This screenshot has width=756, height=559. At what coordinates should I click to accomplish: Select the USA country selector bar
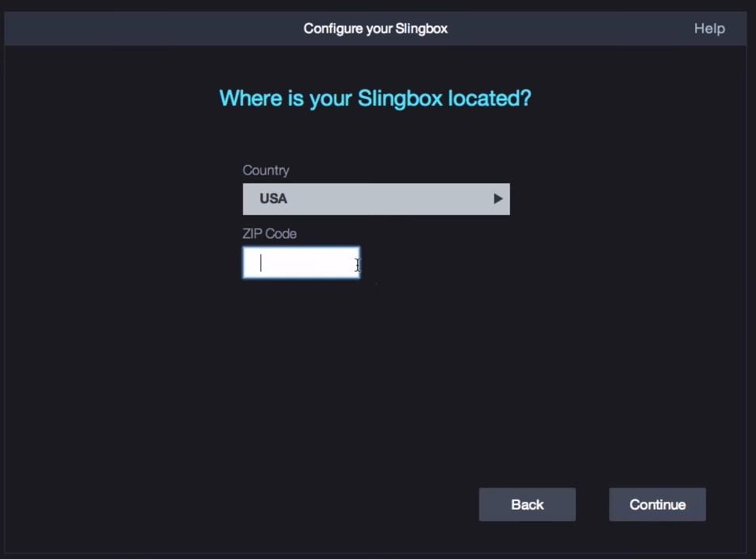point(376,198)
